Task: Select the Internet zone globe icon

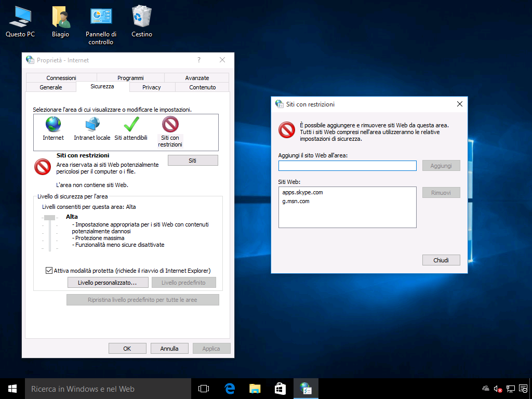Action: tap(54, 124)
